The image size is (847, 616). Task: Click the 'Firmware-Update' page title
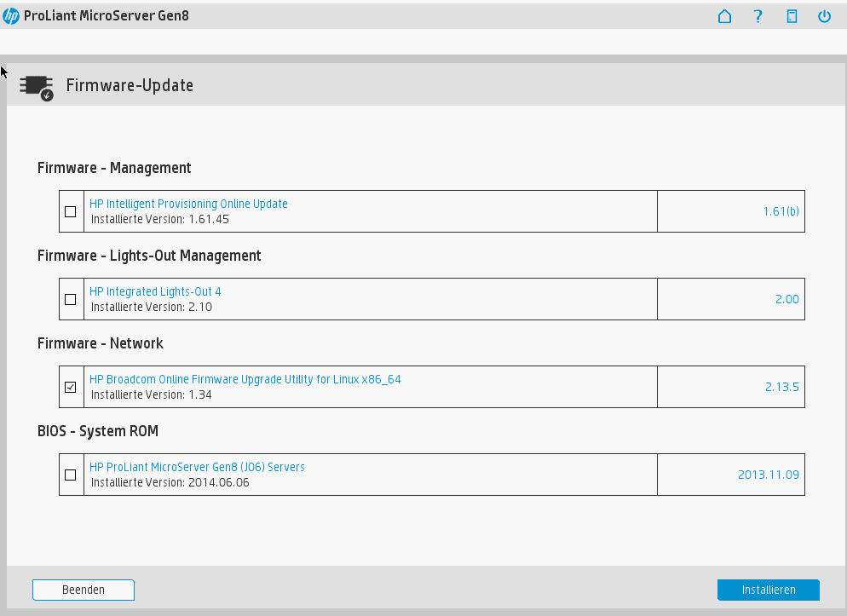(x=130, y=85)
